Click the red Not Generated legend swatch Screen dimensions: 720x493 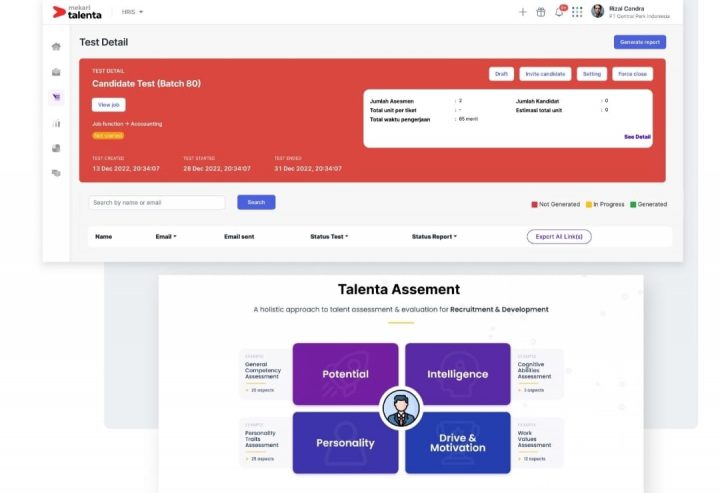click(534, 204)
